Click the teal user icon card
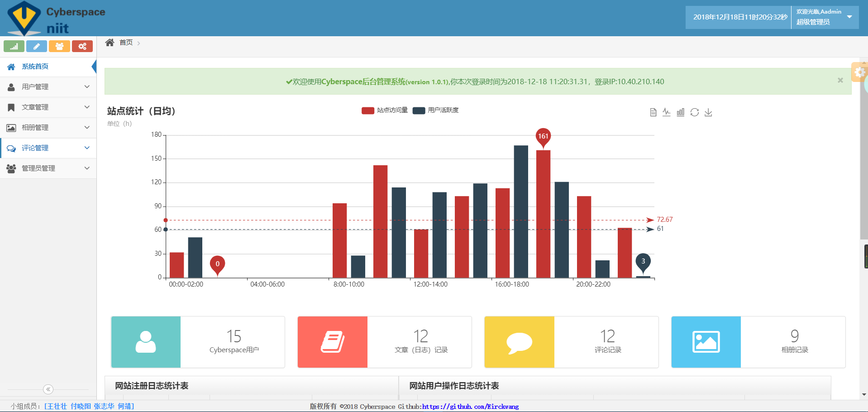 [146, 342]
